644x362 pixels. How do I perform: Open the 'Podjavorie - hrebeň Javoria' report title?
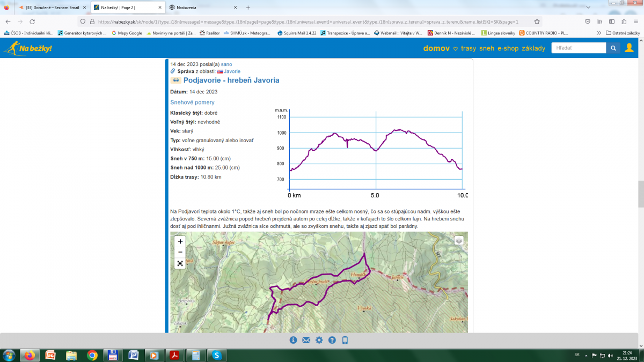(231, 80)
